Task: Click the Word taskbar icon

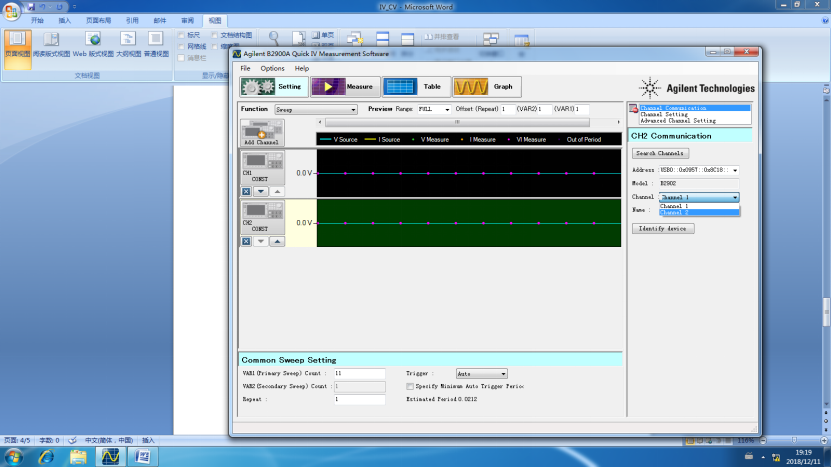Action: click(x=142, y=456)
